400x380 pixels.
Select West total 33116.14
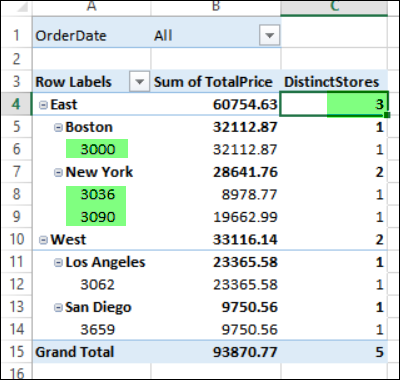(245, 240)
